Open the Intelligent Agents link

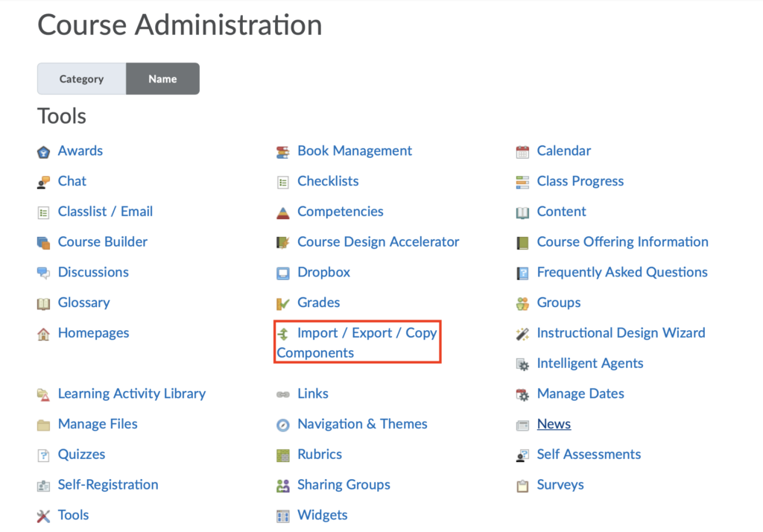590,363
